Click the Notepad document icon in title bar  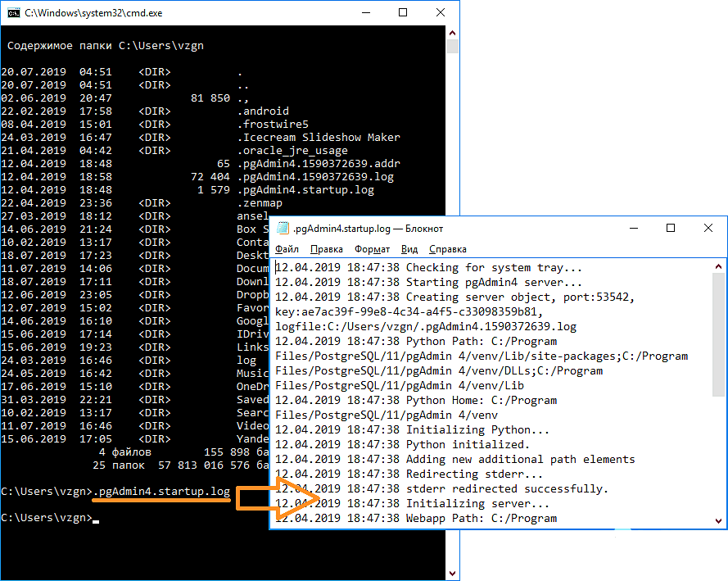tap(283, 229)
